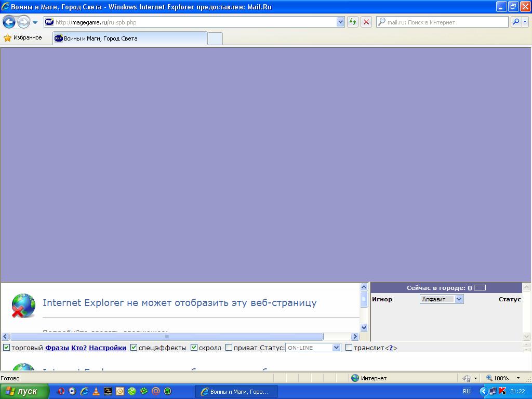Click the horizontal scrollbar thumb

[167, 336]
